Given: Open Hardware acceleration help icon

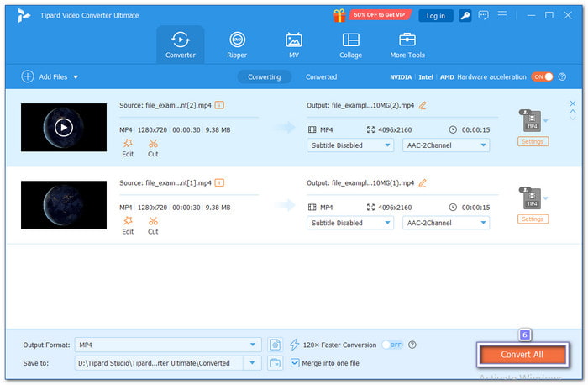Looking at the screenshot, I should (562, 77).
